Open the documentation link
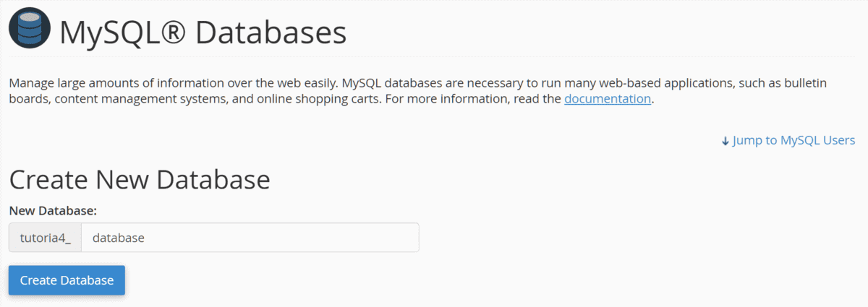Screen dimensions: 868x307 coord(608,99)
